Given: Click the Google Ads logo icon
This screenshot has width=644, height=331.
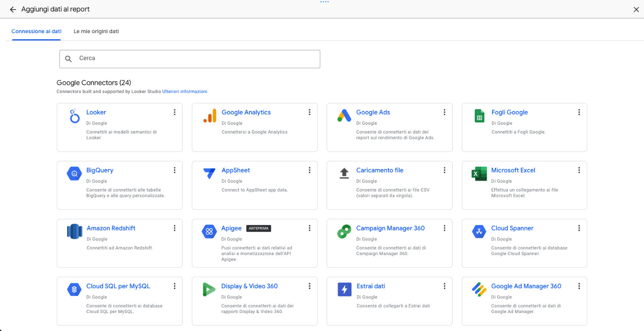Looking at the screenshot, I should (344, 116).
